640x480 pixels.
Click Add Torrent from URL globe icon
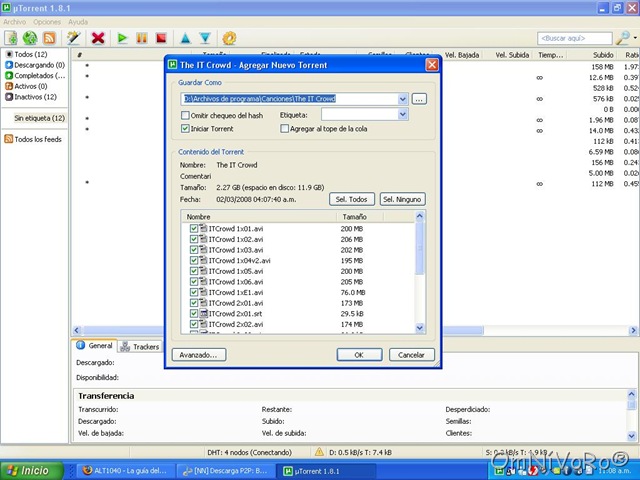(30, 38)
